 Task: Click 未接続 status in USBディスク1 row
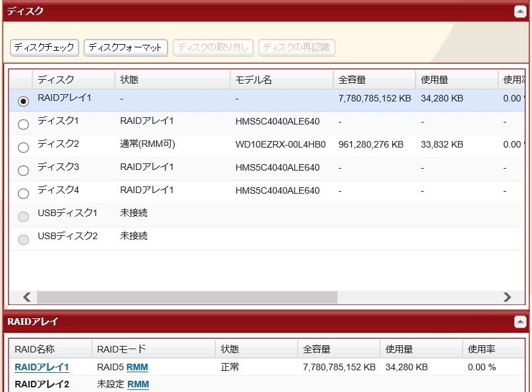(134, 213)
